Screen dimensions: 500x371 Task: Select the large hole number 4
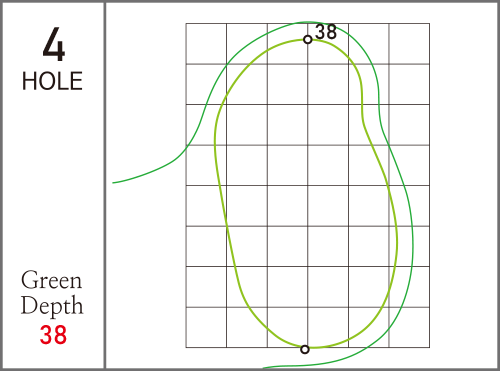[x=54, y=44]
